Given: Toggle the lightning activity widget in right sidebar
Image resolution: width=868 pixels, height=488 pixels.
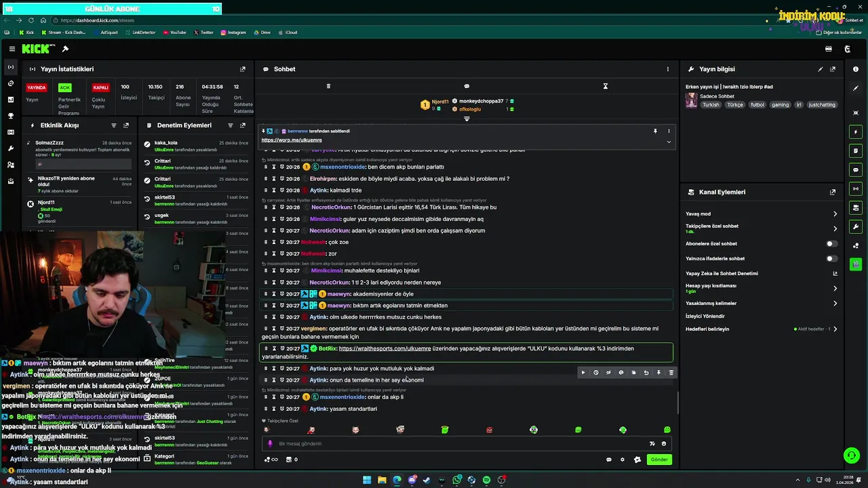Looking at the screenshot, I should click(856, 131).
